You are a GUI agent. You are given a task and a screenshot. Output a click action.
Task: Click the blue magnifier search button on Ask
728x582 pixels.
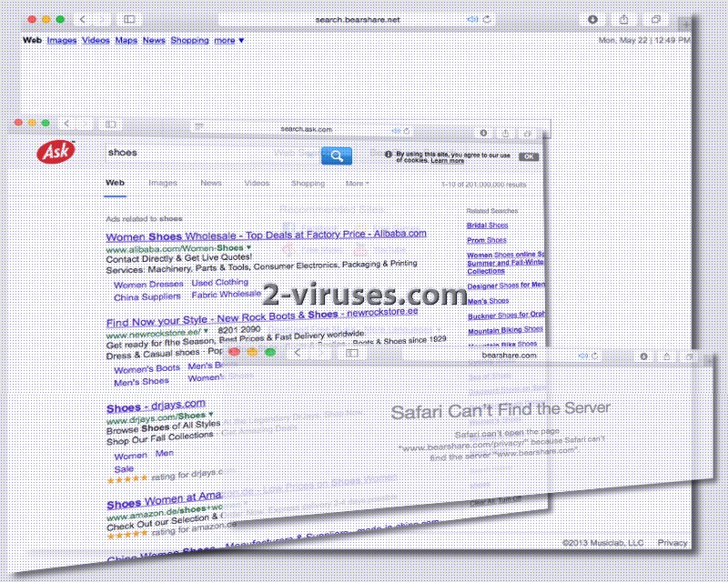pos(336,156)
